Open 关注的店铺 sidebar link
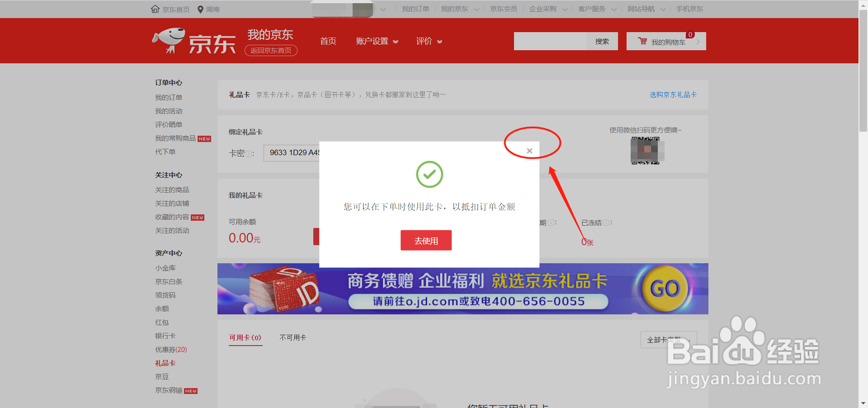Image resolution: width=868 pixels, height=408 pixels. pyautogui.click(x=172, y=204)
